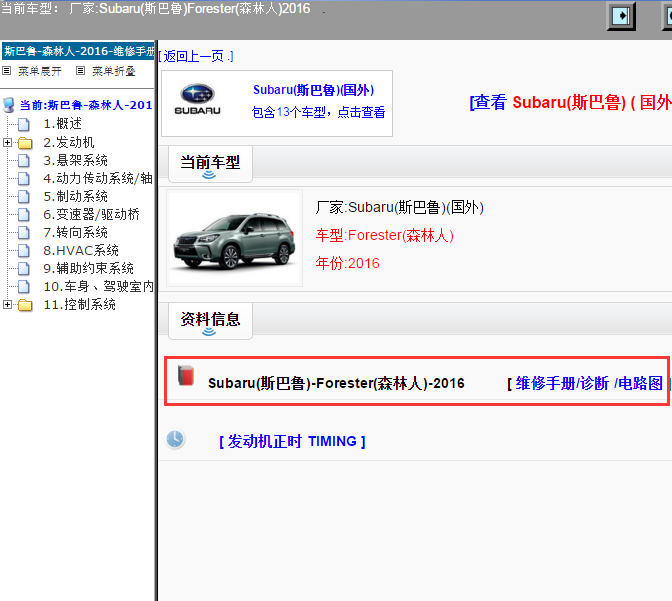The image size is (672, 601).
Task: Click the 斯巴鲁-森林人-2016-维修手册 panel header
Action: click(x=78, y=51)
